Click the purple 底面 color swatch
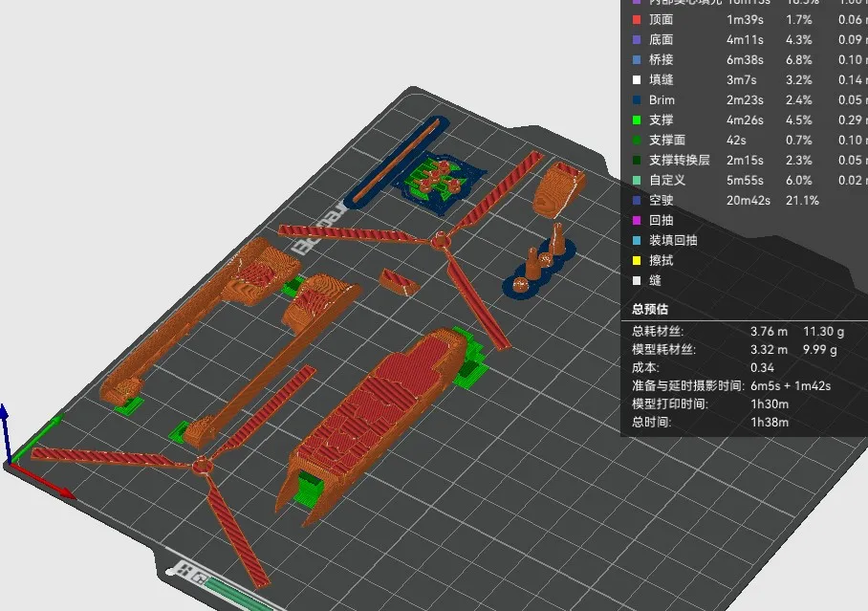868x611 pixels. point(637,39)
